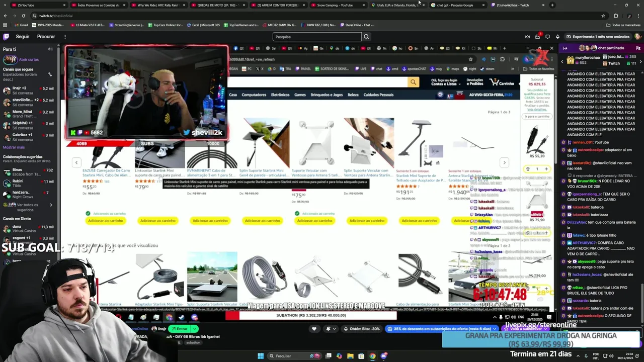644x362 pixels.
Task: Open notification bell dropdown below player
Action: tap(331, 329)
